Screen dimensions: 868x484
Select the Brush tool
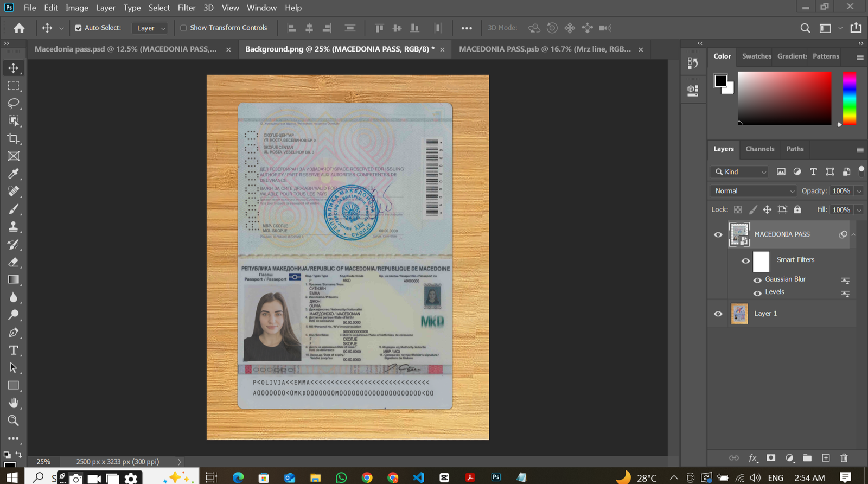click(x=14, y=209)
